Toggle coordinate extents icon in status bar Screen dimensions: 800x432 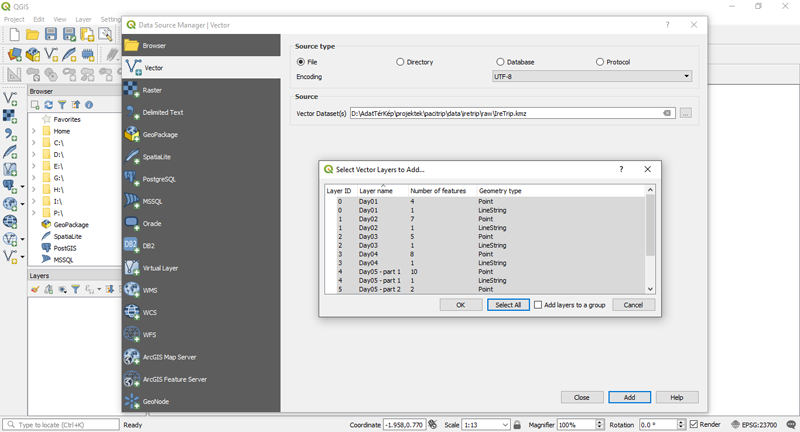[433, 424]
